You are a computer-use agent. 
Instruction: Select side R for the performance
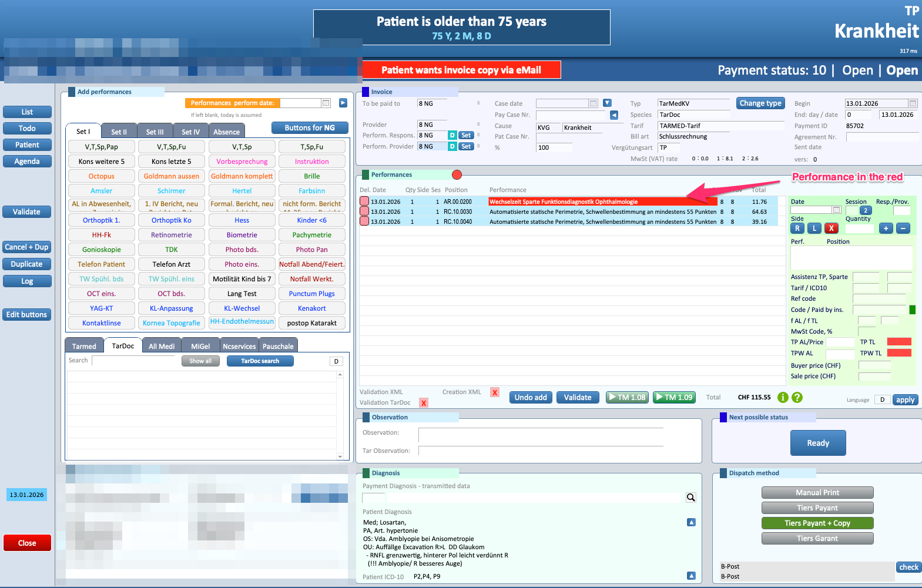tap(797, 229)
